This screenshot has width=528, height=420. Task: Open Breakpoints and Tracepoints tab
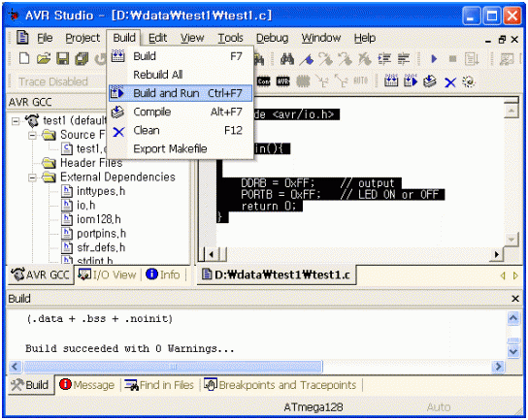[280, 385]
